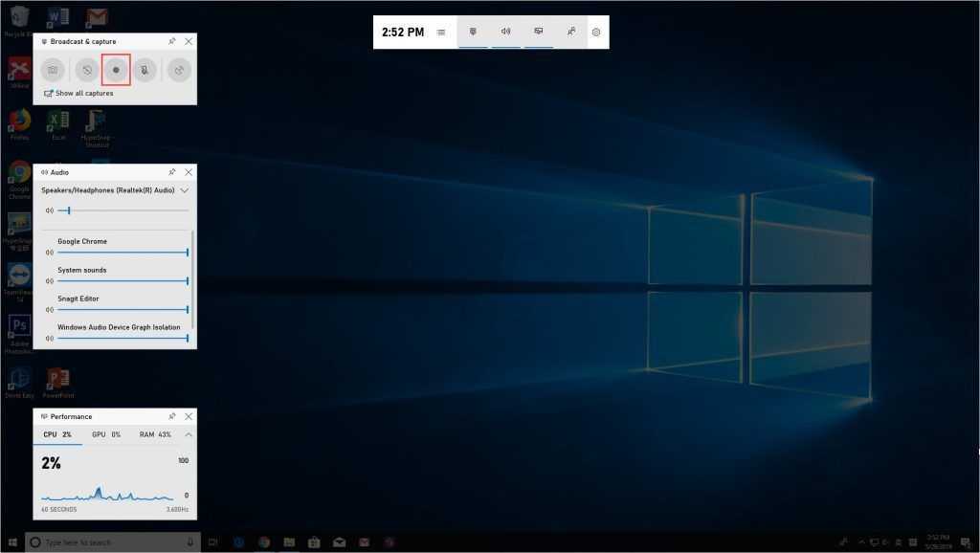Toggle Broadcast & capture widget in Game Bar
The height and width of the screenshot is (553, 980).
[x=473, y=32]
